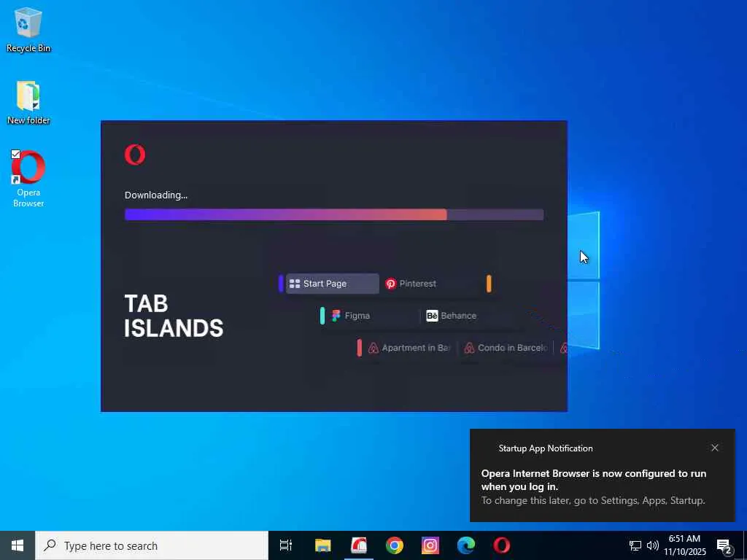Image resolution: width=747 pixels, height=560 pixels.
Task: Click the TAB ISLANDS heading text
Action: 174,316
